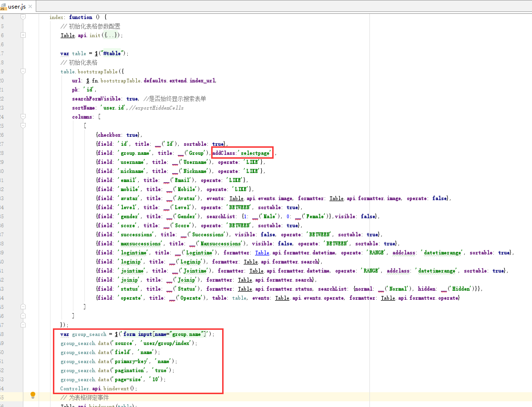Click the 'nickname' field string
This screenshot has height=407, width=532.
[132, 171]
